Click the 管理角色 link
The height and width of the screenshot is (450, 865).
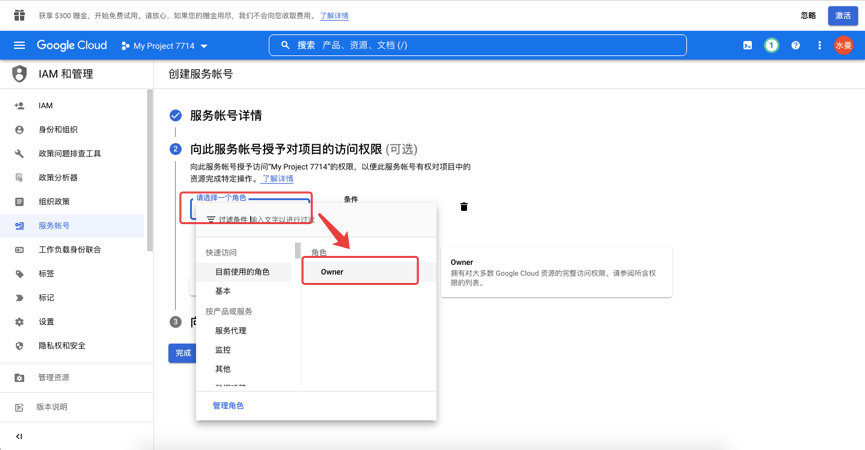point(228,405)
